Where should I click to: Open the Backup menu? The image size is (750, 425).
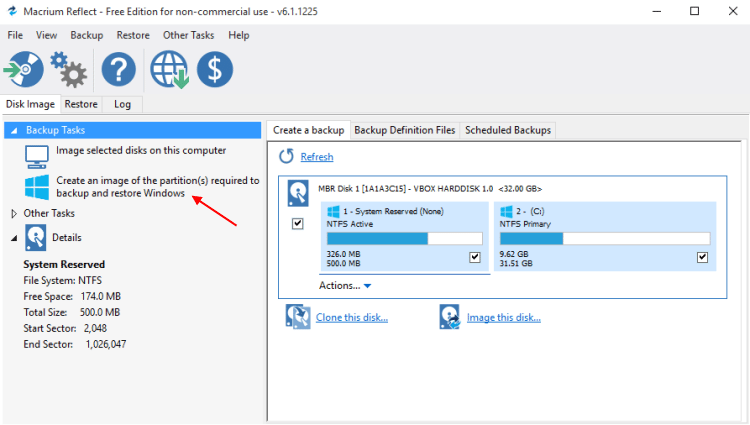point(87,35)
